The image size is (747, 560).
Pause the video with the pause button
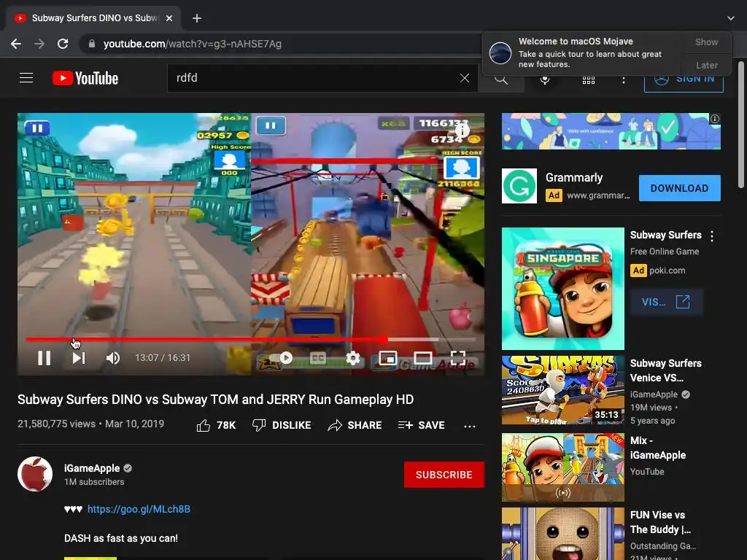coord(44,357)
